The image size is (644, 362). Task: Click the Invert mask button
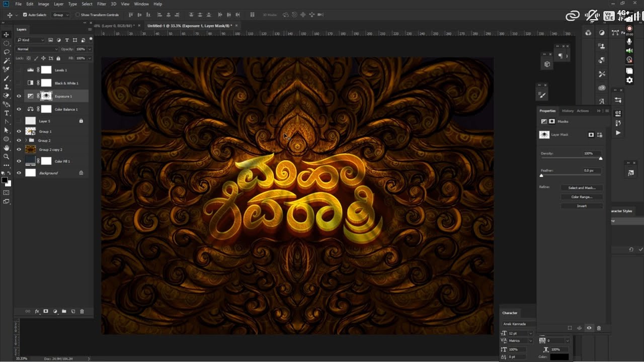coord(582,206)
